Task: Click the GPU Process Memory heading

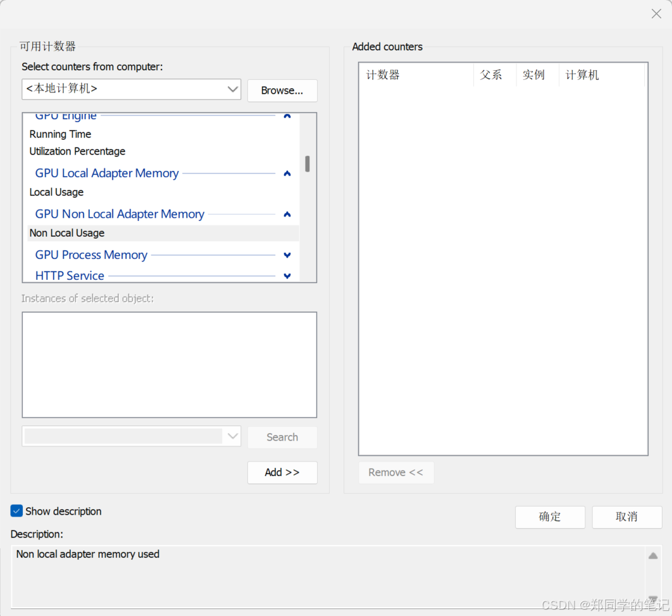Action: pyautogui.click(x=91, y=255)
